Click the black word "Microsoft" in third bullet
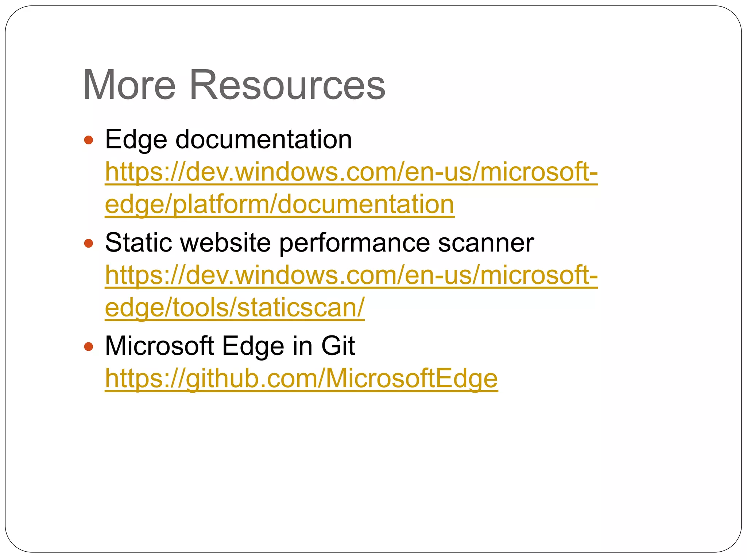The height and width of the screenshot is (560, 747). point(159,346)
